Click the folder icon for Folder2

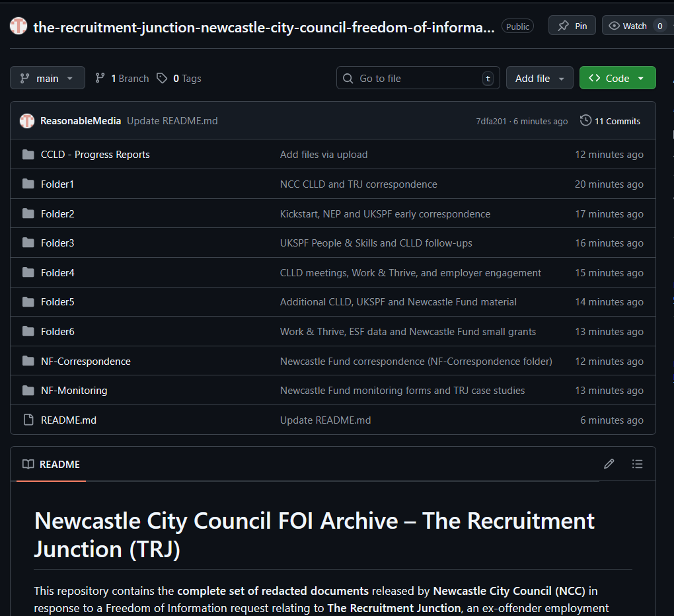[x=28, y=213]
